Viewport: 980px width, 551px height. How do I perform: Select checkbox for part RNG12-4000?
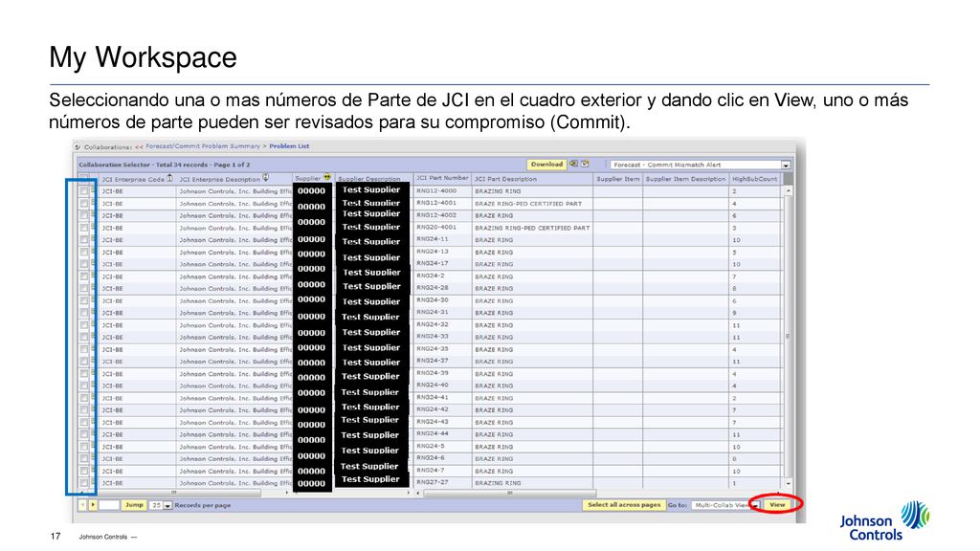[84, 191]
